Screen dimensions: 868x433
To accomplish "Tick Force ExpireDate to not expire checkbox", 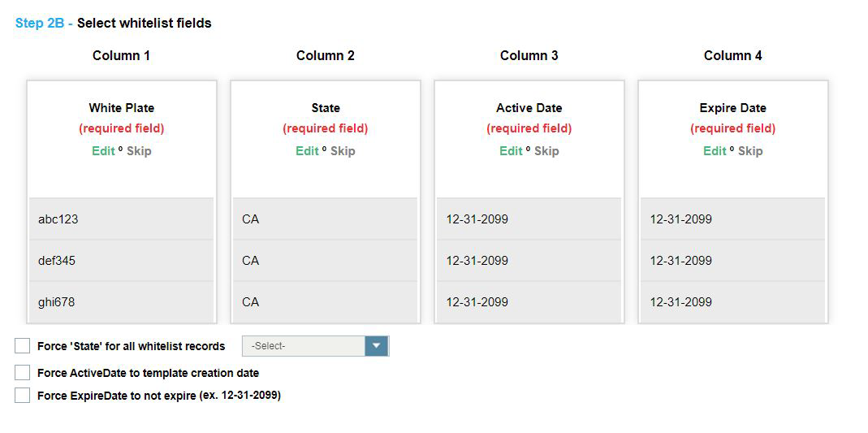I will tap(23, 396).
